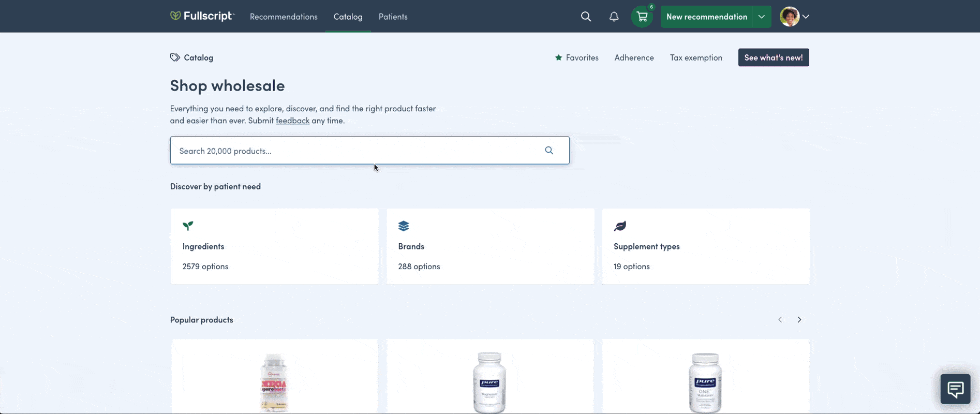Click the Ingredients sprout icon
Viewport: 980px width, 414px height.
(x=188, y=226)
